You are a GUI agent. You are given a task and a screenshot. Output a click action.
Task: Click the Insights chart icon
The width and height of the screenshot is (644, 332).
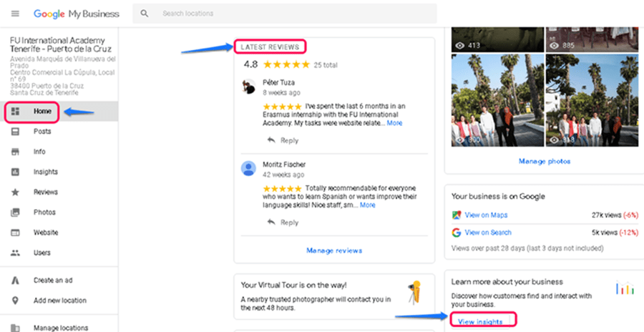point(15,172)
